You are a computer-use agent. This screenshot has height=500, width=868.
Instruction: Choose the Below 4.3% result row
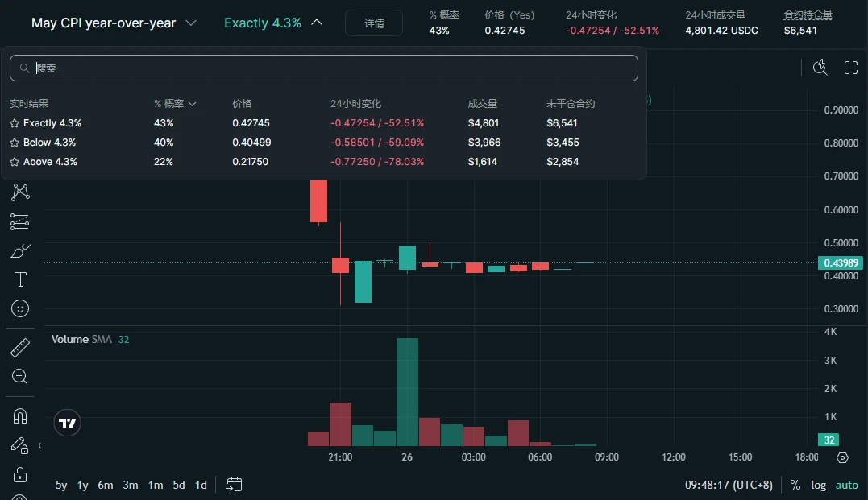coord(324,143)
